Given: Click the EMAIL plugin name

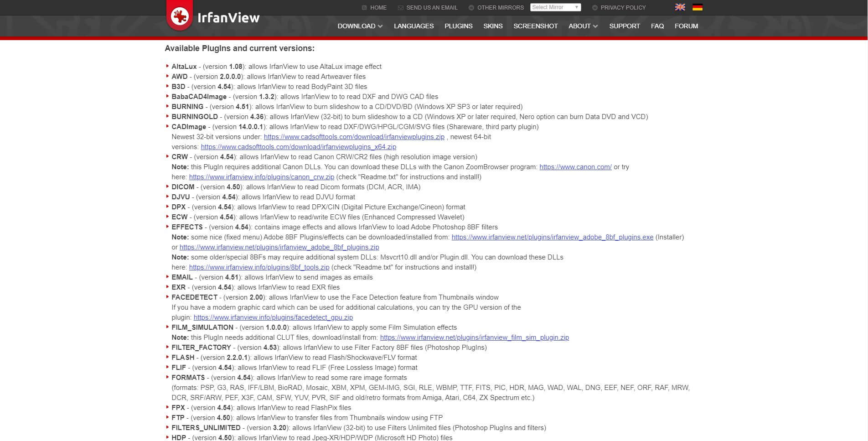Looking at the screenshot, I should tap(182, 277).
